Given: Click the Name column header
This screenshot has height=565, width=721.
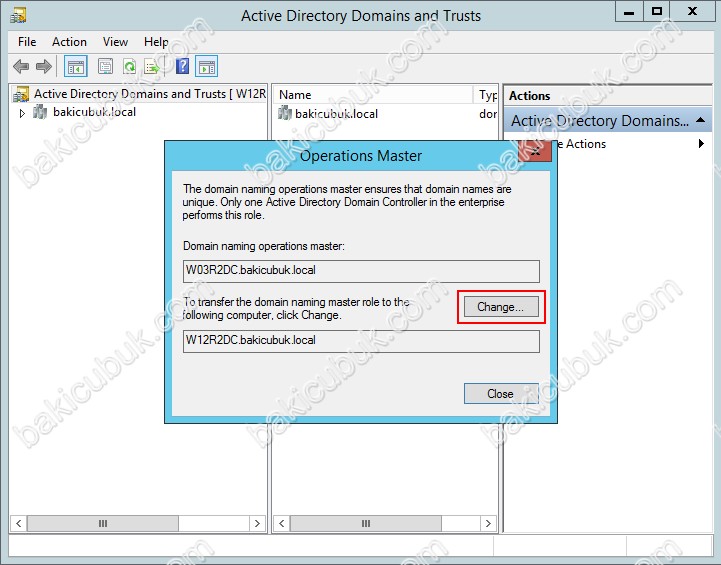Looking at the screenshot, I should [373, 95].
